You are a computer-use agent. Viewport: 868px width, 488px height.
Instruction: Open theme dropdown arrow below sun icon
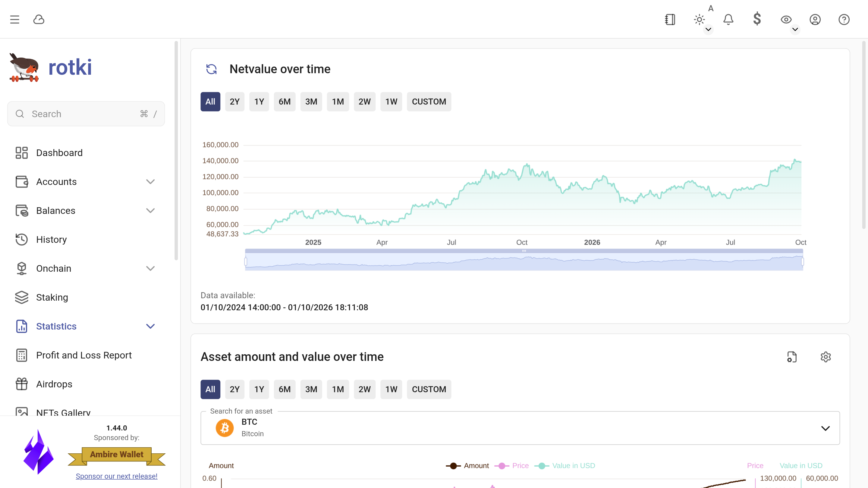708,29
